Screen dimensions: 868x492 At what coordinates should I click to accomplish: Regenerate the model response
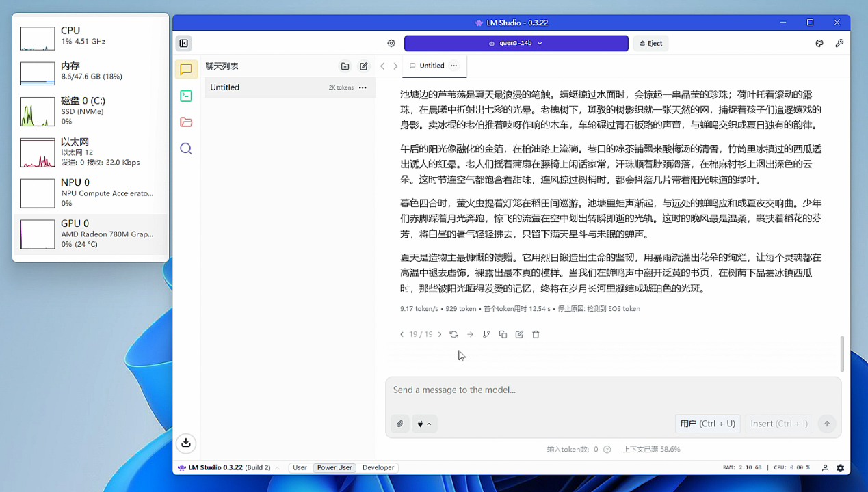tap(453, 334)
